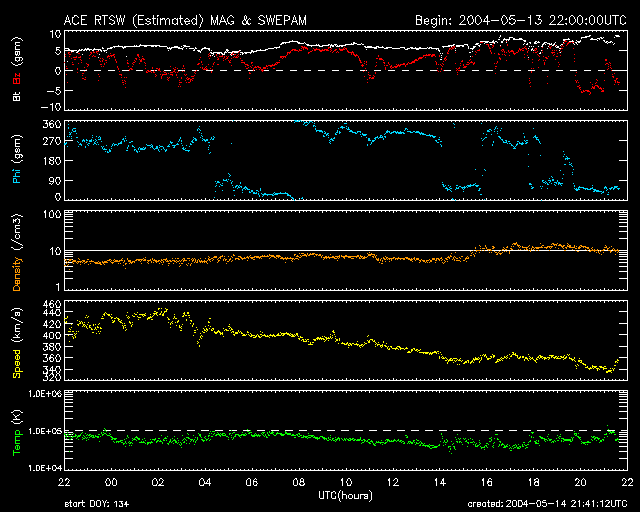Click the created timestamp at bottom right
This screenshot has width=640, height=512.
point(547,504)
